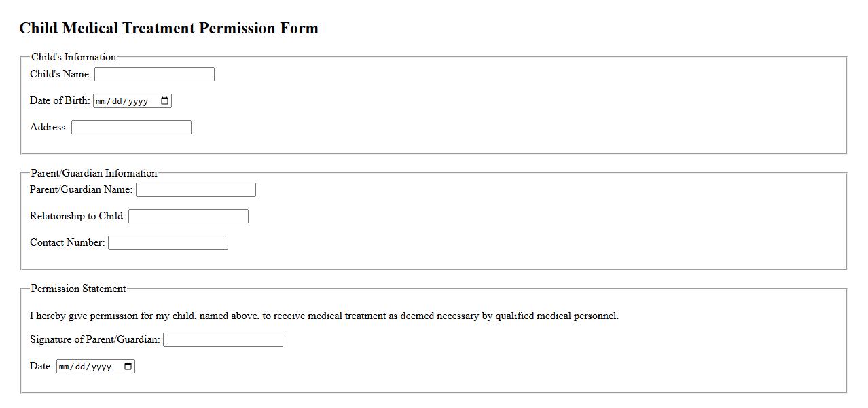Select the year segment in Date of Birth
This screenshot has height=408, width=868.
(x=138, y=101)
